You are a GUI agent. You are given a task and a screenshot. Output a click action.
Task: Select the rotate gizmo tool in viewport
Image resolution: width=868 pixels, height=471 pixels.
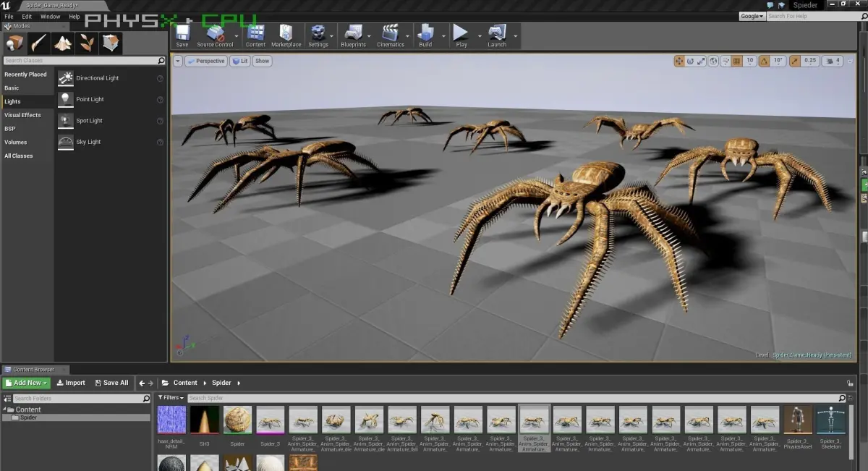[690, 61]
